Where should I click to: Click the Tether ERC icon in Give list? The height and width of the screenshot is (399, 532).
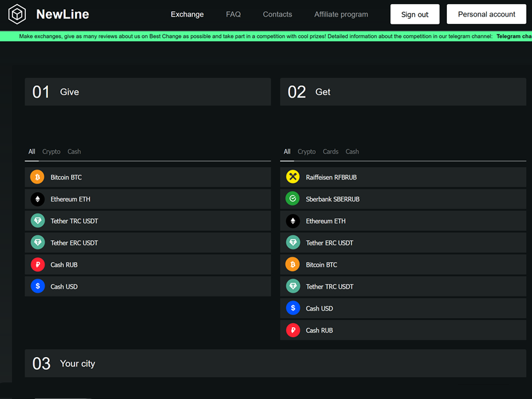[37, 243]
